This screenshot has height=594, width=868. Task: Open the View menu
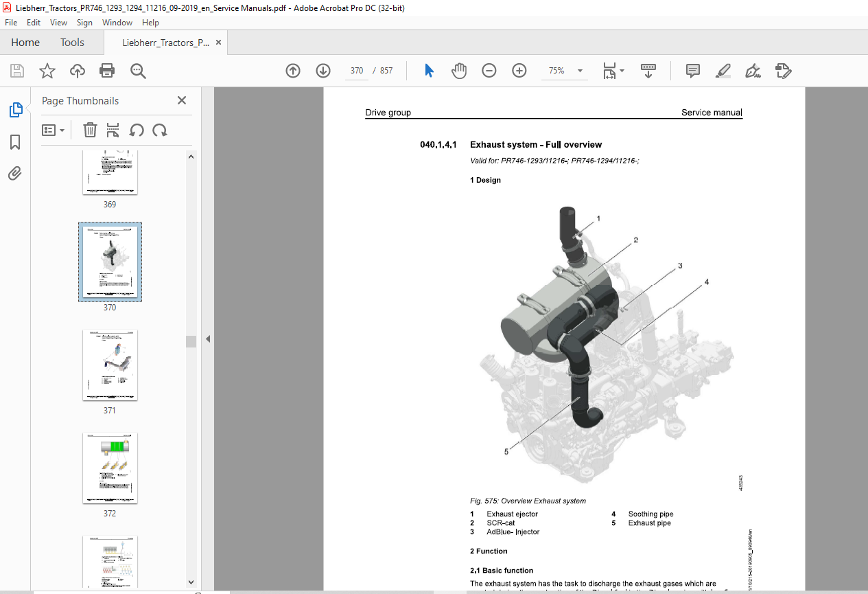58,23
